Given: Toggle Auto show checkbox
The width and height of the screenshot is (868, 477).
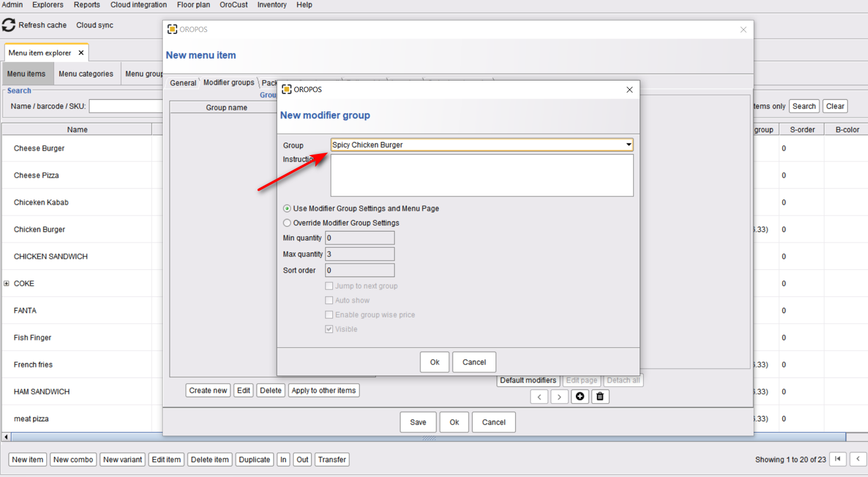Looking at the screenshot, I should point(329,300).
